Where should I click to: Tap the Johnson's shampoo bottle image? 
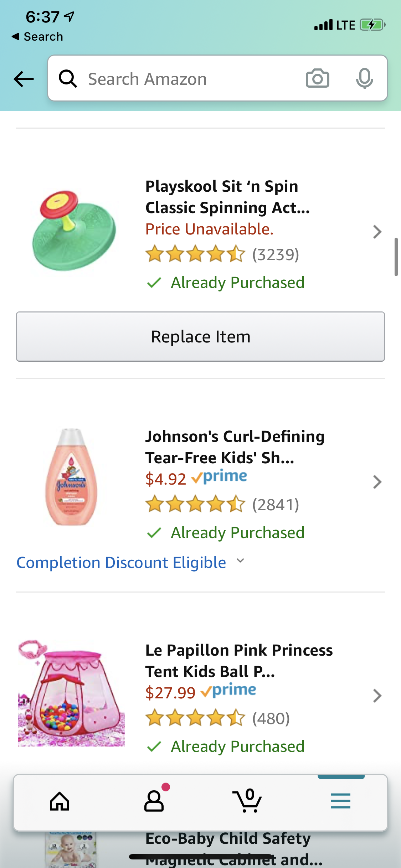point(71,477)
